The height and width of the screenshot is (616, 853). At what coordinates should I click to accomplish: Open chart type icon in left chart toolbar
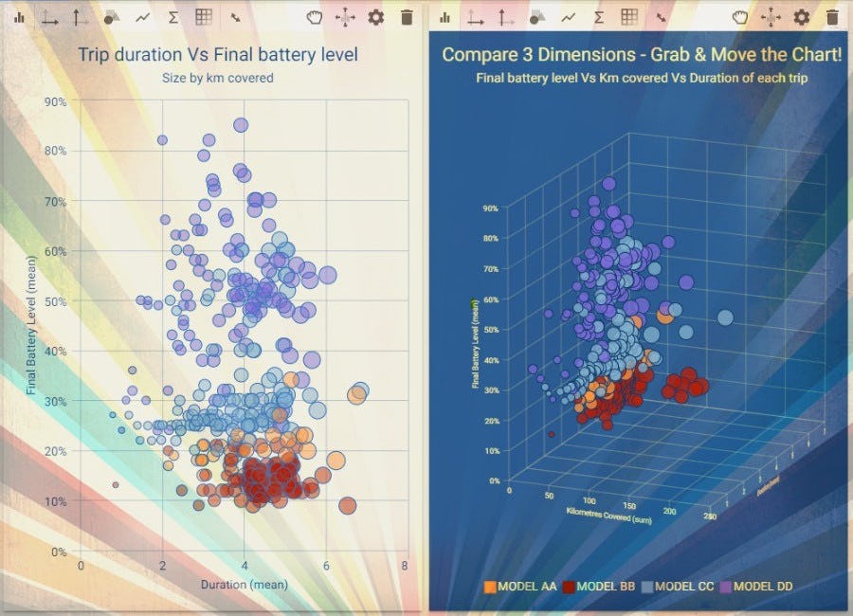tap(20, 17)
